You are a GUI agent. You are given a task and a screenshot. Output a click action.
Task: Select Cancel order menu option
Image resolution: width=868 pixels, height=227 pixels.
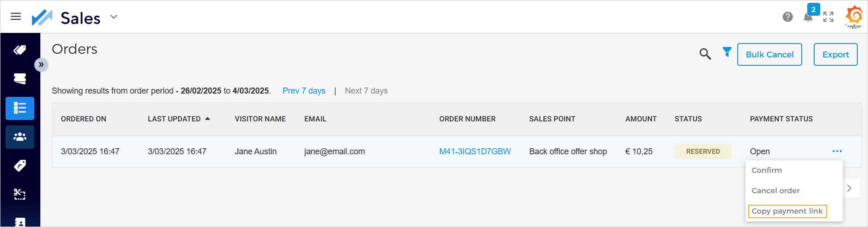click(x=775, y=191)
